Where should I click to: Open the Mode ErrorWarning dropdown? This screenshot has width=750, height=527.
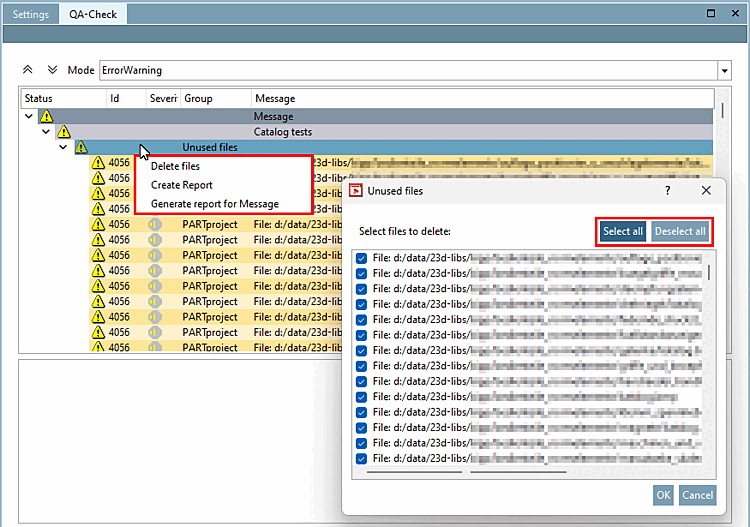(x=725, y=71)
